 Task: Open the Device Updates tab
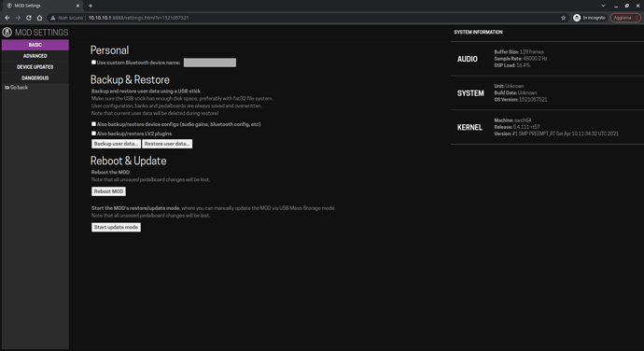(x=35, y=67)
